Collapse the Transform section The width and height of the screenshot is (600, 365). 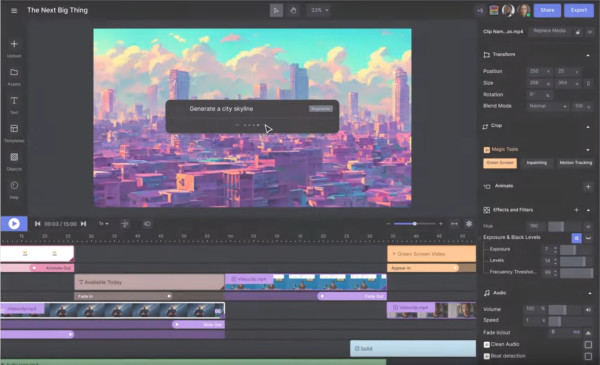click(588, 55)
